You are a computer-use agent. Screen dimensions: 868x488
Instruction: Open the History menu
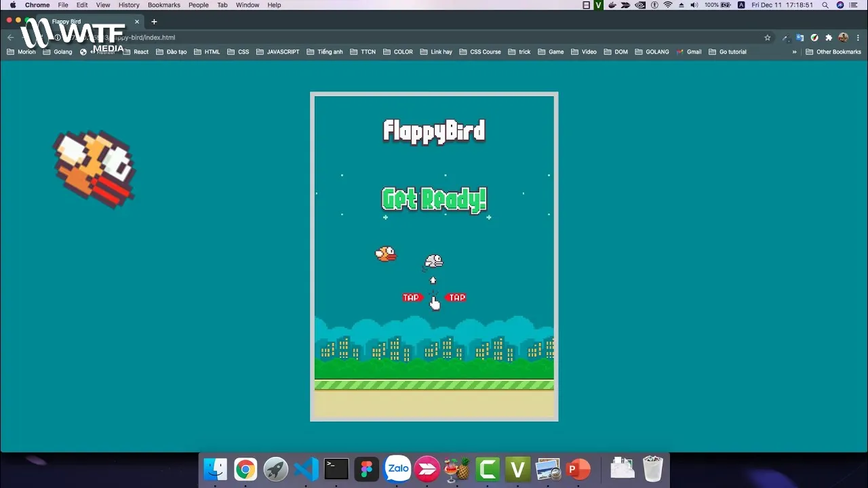click(129, 5)
